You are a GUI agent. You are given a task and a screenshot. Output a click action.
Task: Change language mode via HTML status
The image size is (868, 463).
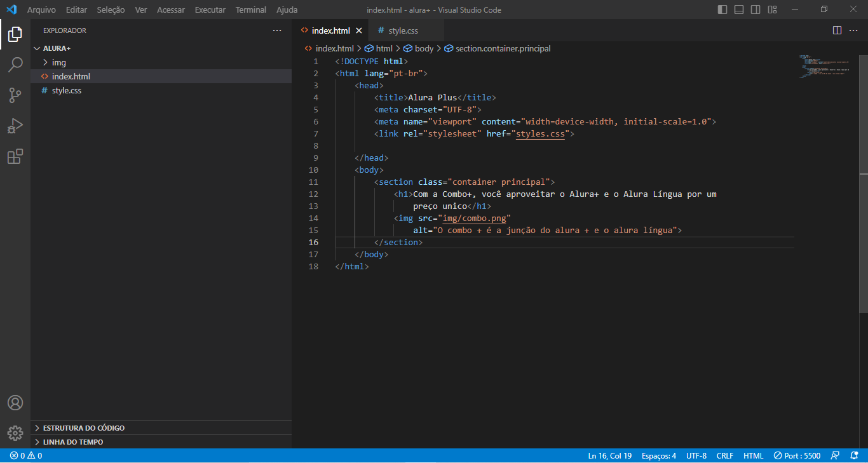coord(754,456)
